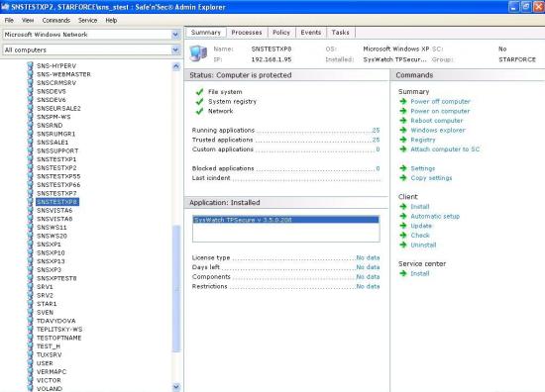
Task: Click the green arrow beside Service center Install
Action: coord(403,273)
